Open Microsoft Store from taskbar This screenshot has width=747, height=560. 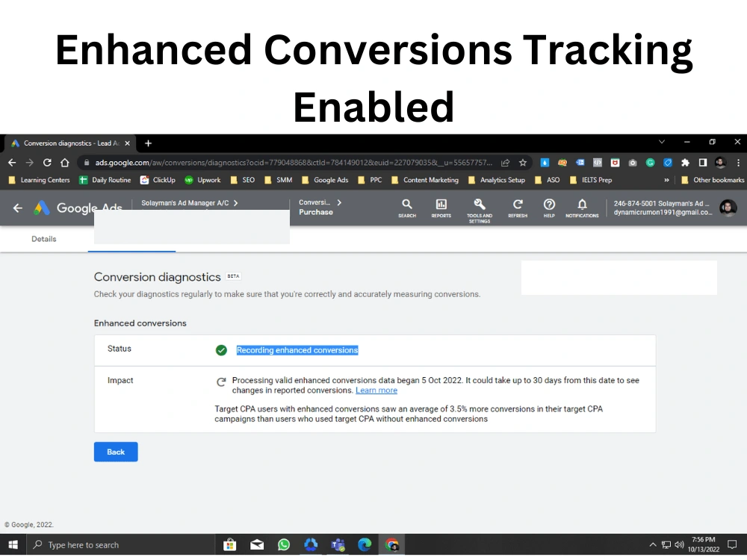[x=229, y=545]
